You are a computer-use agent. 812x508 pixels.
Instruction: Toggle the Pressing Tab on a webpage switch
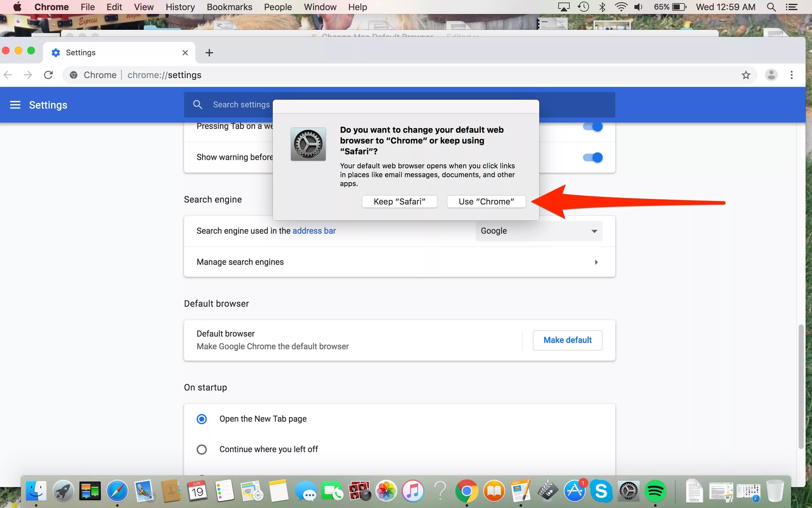(593, 127)
